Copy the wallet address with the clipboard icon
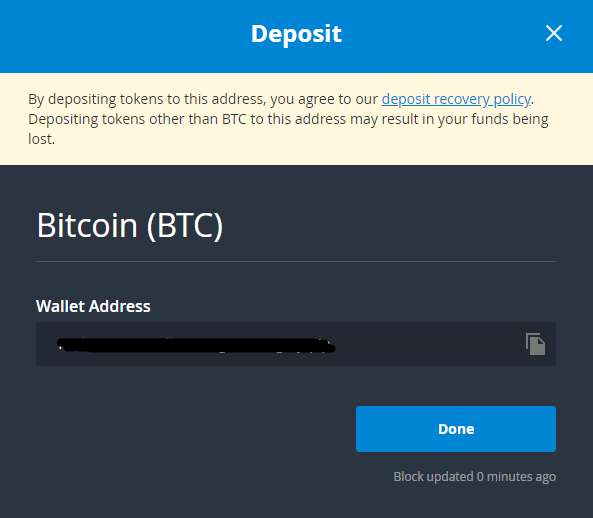This screenshot has height=518, width=593. [535, 344]
